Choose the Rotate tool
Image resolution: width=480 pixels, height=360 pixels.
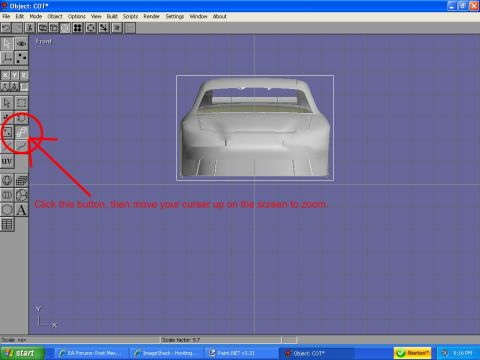21,118
